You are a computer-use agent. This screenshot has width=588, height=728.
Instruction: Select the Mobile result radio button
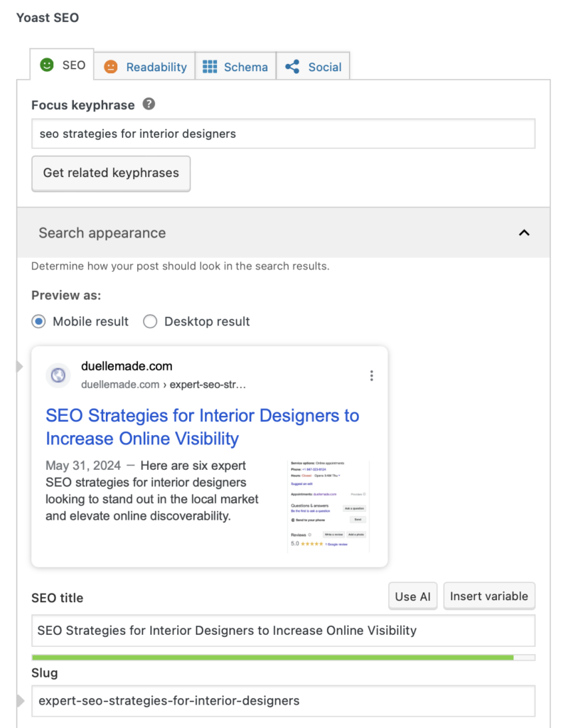[x=38, y=321]
